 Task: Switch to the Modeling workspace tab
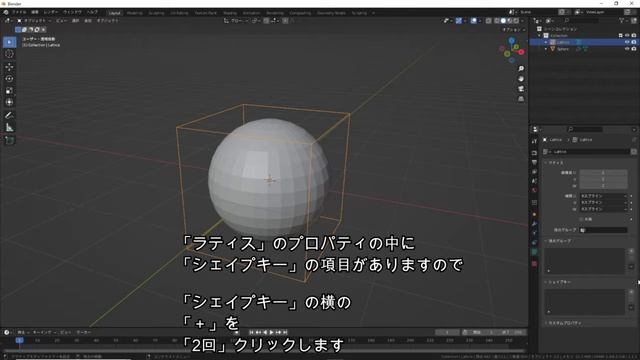pos(134,13)
